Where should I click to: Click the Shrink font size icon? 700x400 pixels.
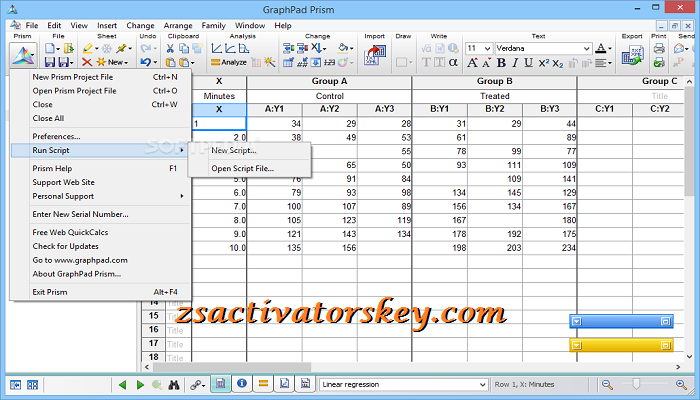point(486,62)
